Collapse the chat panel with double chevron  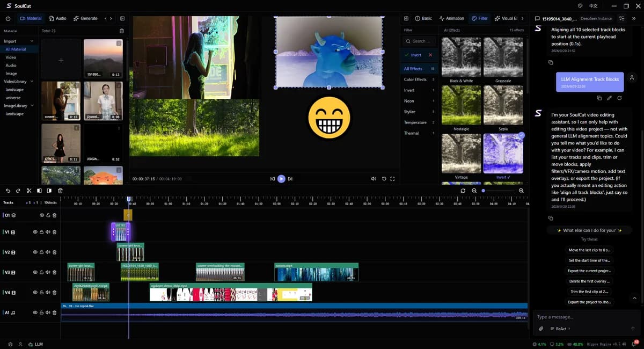[x=634, y=18]
